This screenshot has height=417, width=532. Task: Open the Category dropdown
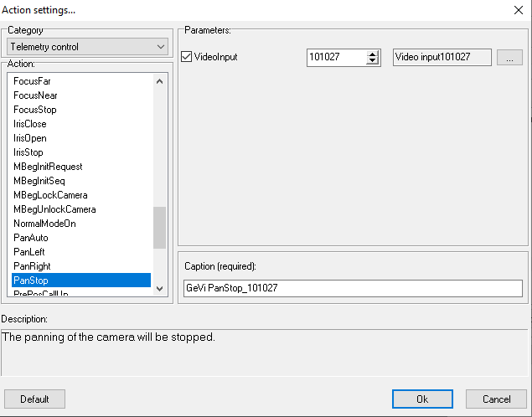point(87,47)
